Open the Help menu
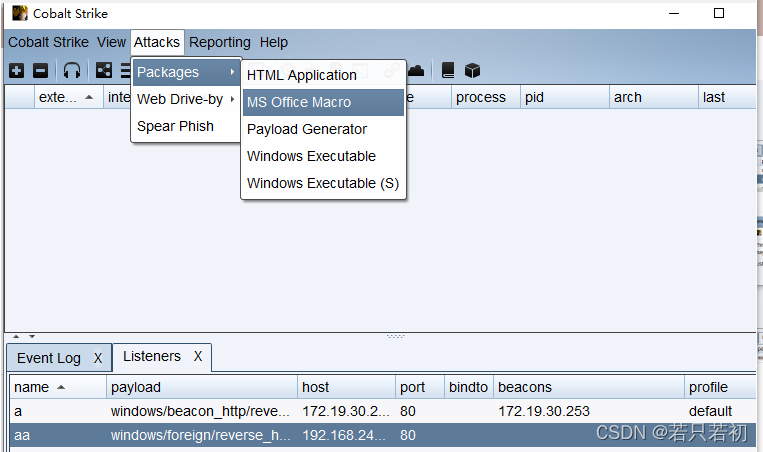 [273, 42]
